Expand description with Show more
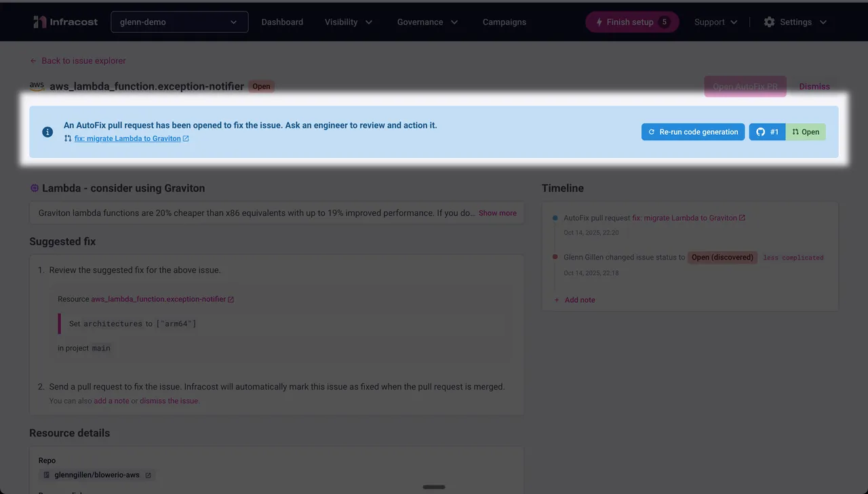 pyautogui.click(x=497, y=213)
